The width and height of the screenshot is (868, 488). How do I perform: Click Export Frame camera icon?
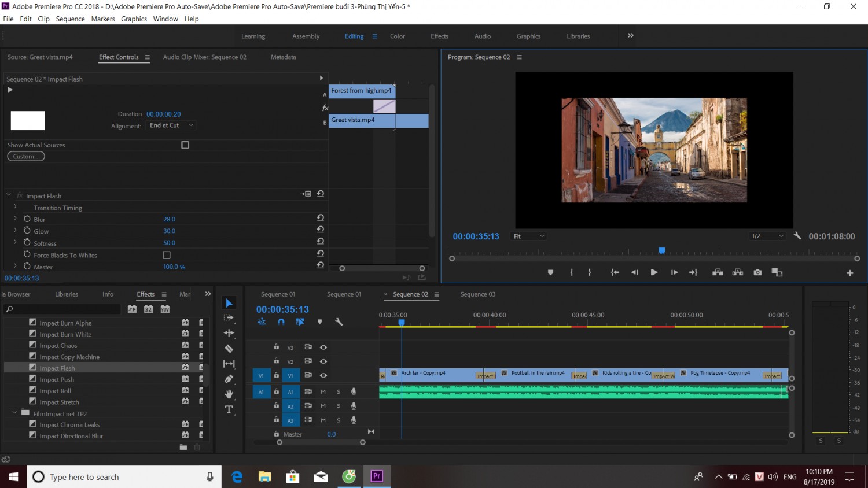(757, 272)
